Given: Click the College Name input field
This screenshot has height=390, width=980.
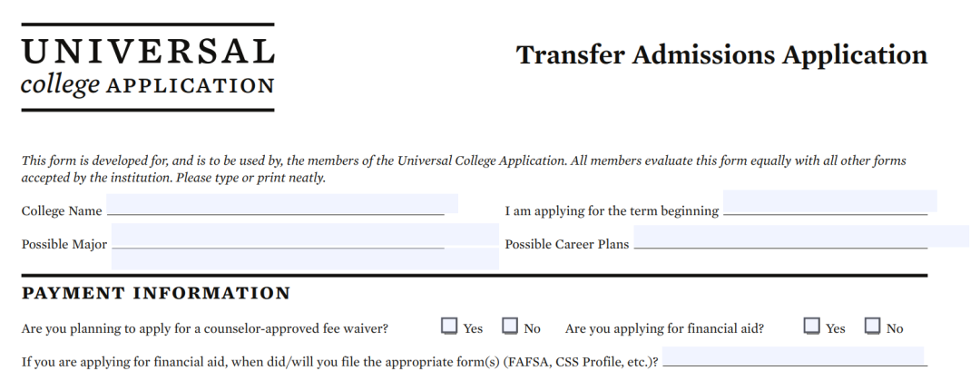Looking at the screenshot, I should point(281,204).
